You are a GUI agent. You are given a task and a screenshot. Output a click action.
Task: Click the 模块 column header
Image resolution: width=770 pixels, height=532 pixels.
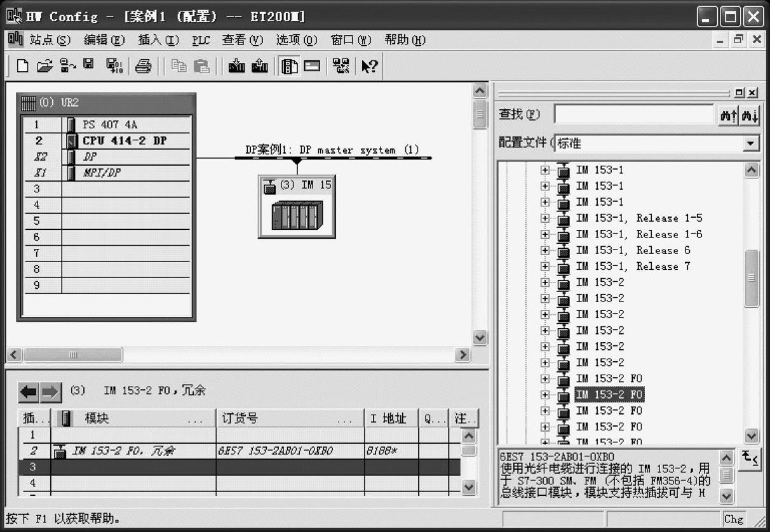point(133,419)
